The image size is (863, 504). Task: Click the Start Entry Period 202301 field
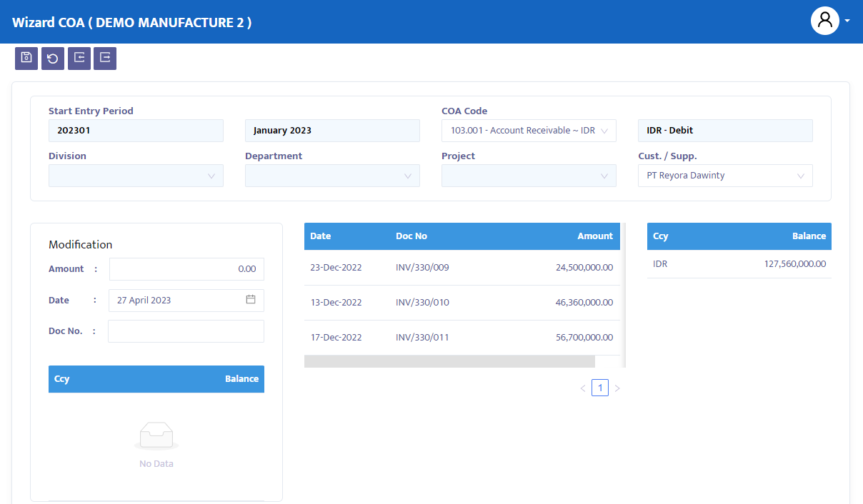[x=136, y=131]
